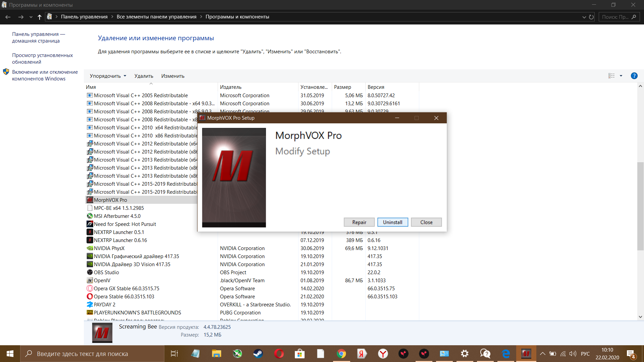The image size is (644, 362).
Task: Click Repair in MorphVOX Pro Setup
Action: (359, 222)
